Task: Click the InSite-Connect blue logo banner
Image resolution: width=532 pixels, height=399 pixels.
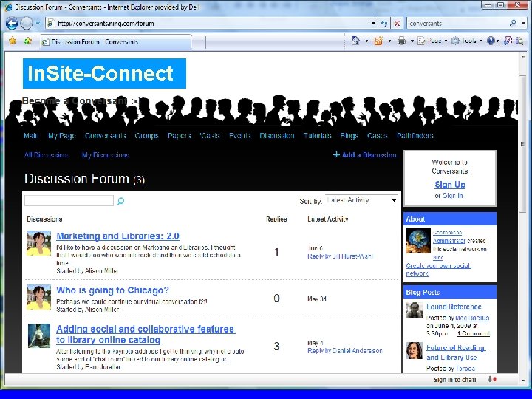Action: [104, 73]
